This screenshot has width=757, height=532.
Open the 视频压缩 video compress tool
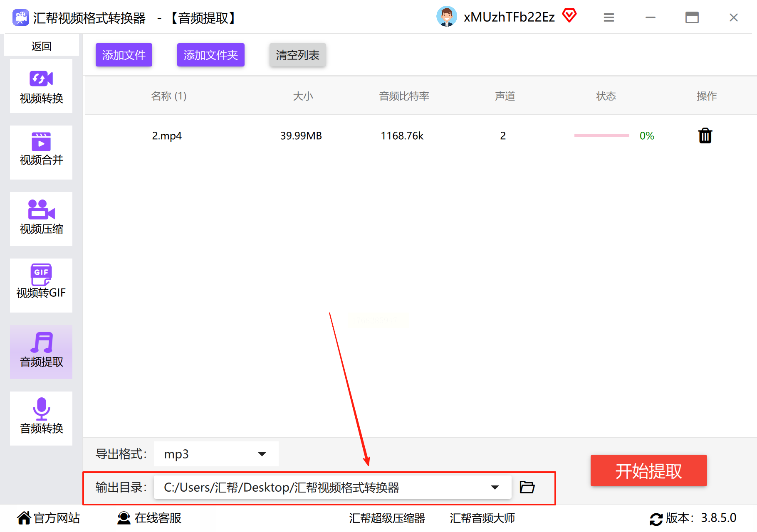[41, 219]
